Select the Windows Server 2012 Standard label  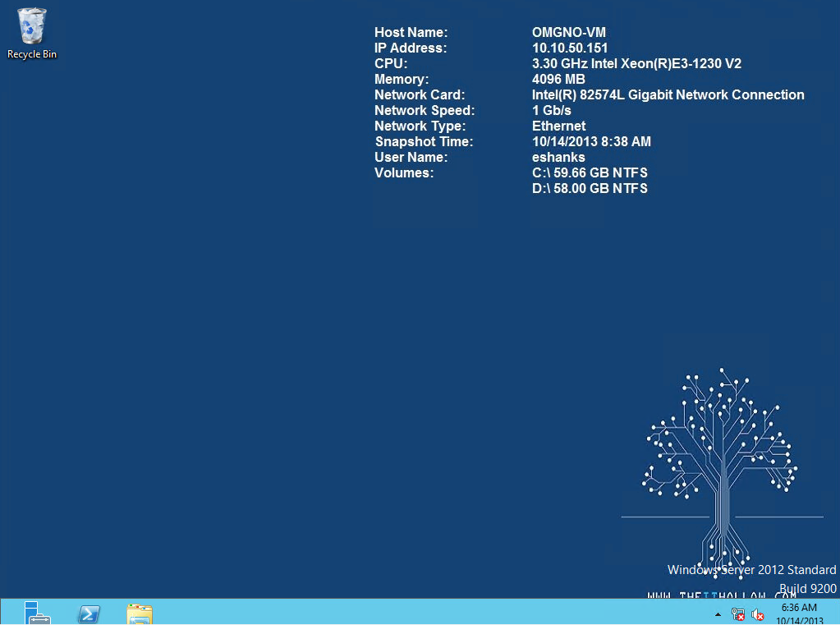click(751, 569)
